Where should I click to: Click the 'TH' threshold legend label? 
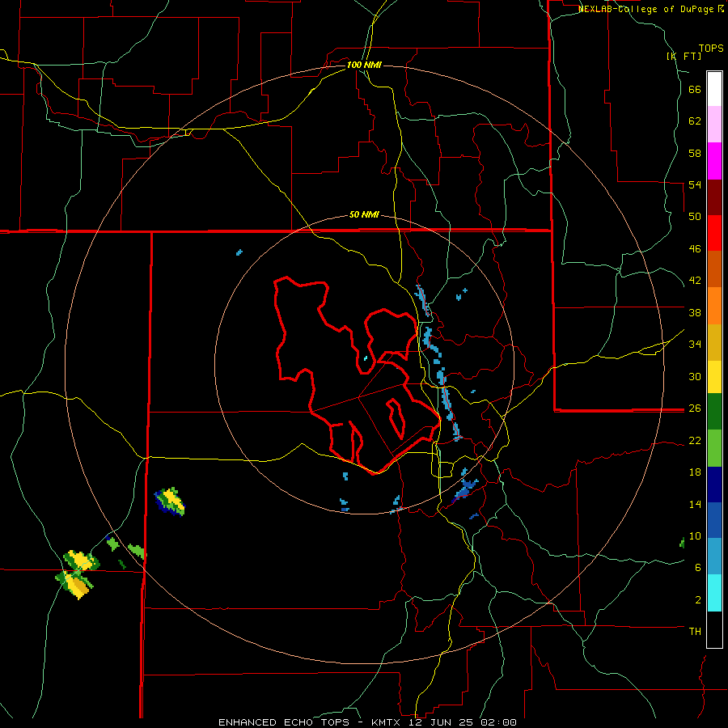coord(695,632)
